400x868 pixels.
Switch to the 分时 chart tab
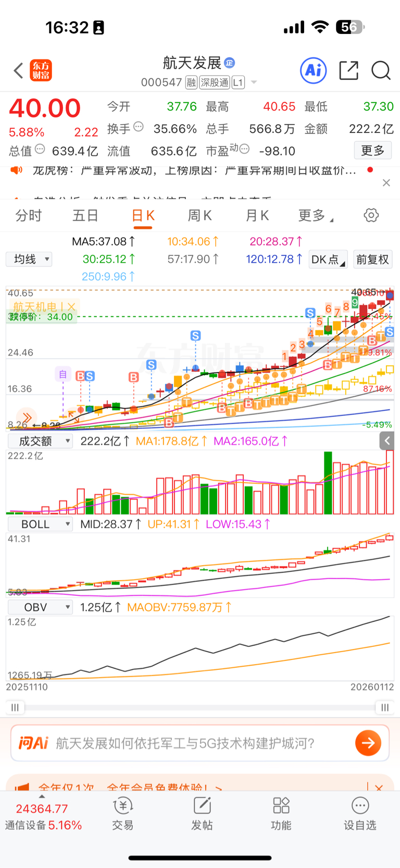[28, 215]
